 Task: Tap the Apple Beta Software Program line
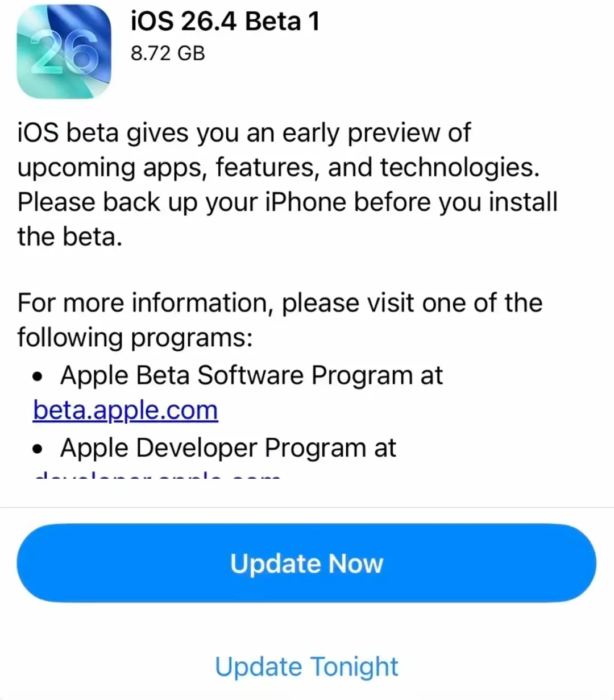point(251,376)
